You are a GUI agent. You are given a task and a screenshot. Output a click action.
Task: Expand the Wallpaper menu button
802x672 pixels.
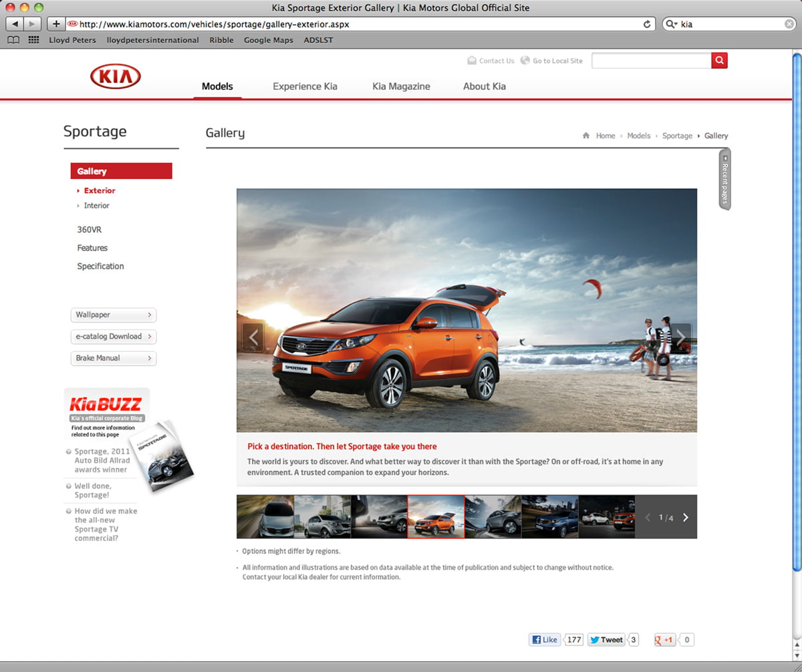113,315
